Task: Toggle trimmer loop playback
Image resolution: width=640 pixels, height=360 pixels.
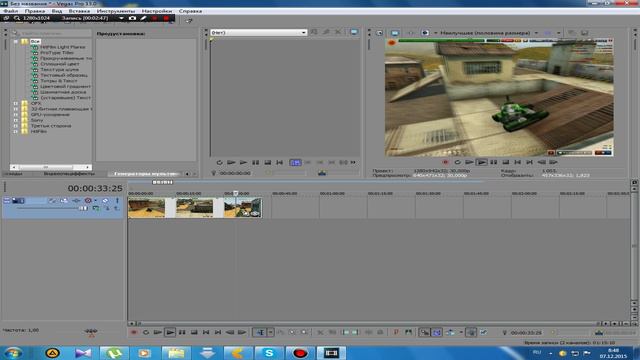Action: click(219, 162)
